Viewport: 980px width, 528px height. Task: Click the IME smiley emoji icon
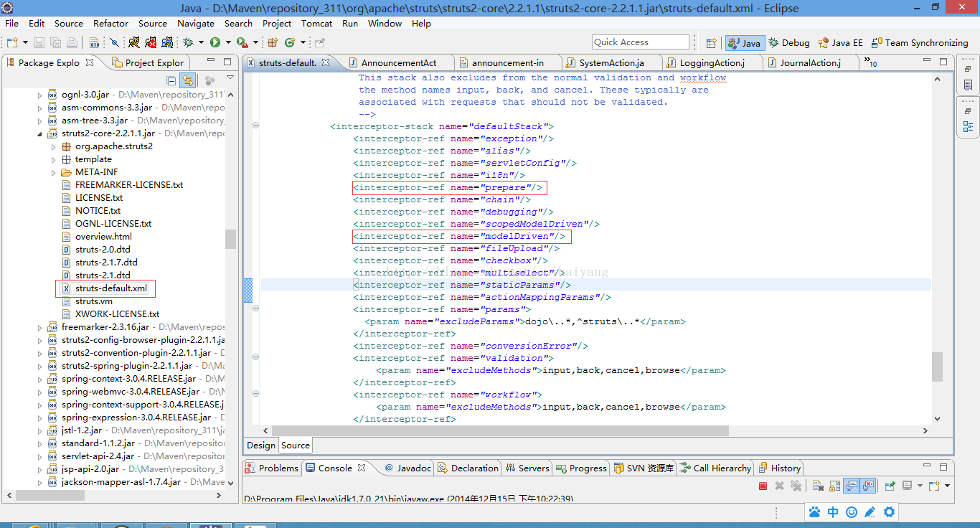(852, 512)
